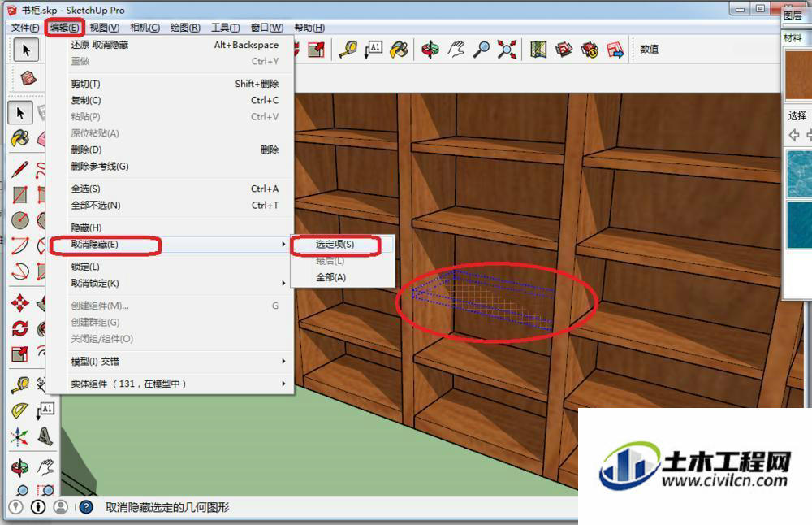Choose 复制(C) from the Edit menu

pyautogui.click(x=171, y=100)
